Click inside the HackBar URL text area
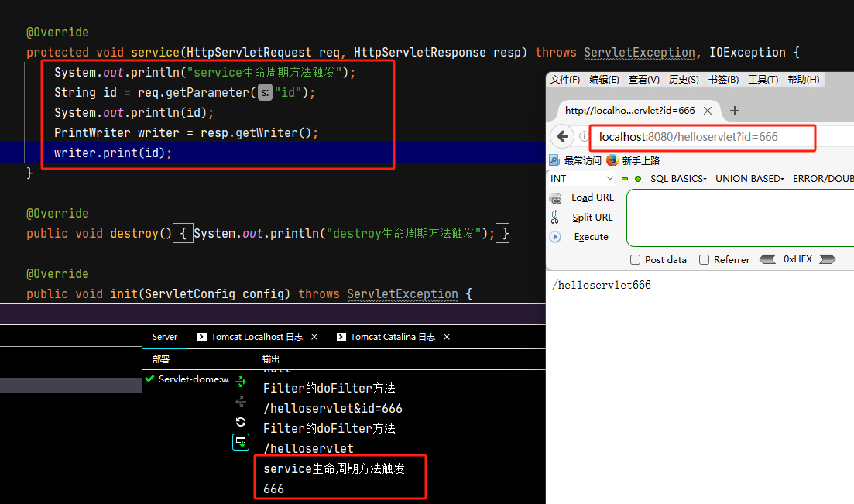Image resolution: width=854 pixels, height=504 pixels. click(741, 218)
